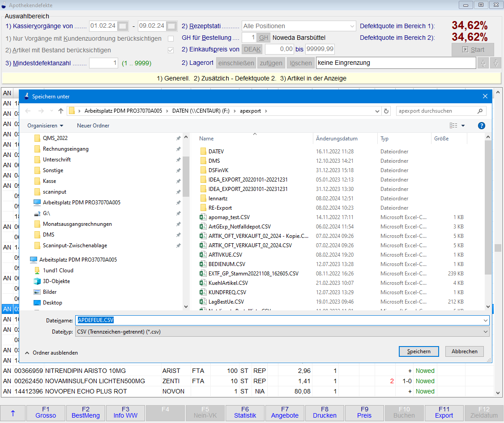Expand the Rezeptstati Alle Positionen dropdown

(x=299, y=26)
